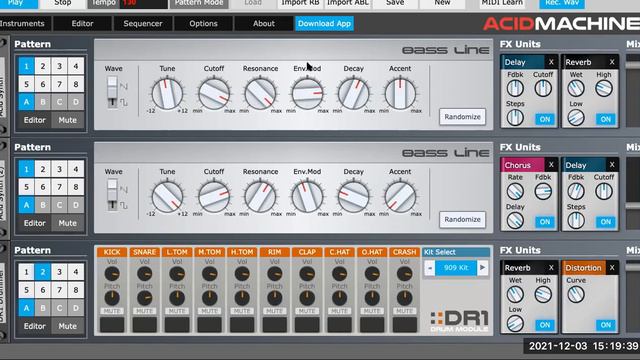640x360 pixels.
Task: Adjust the first Bass Line Cutoff knob
Action: (x=213, y=94)
